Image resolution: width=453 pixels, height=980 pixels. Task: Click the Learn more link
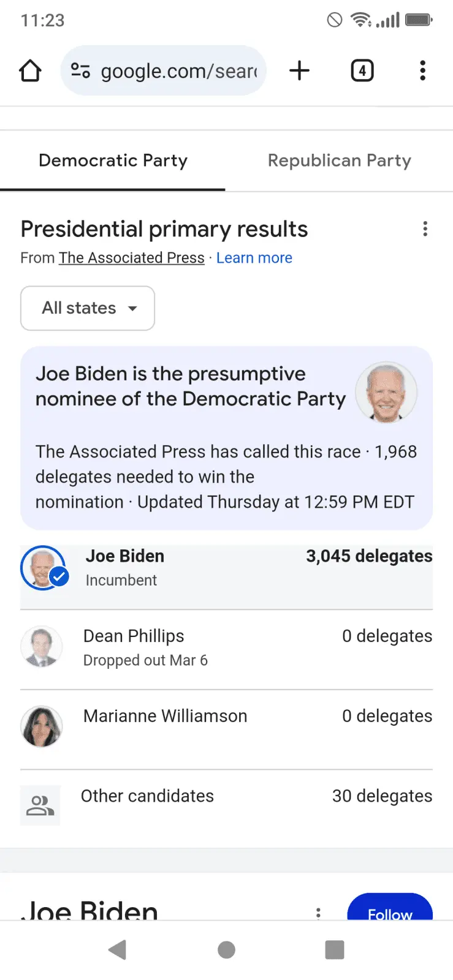coord(254,258)
